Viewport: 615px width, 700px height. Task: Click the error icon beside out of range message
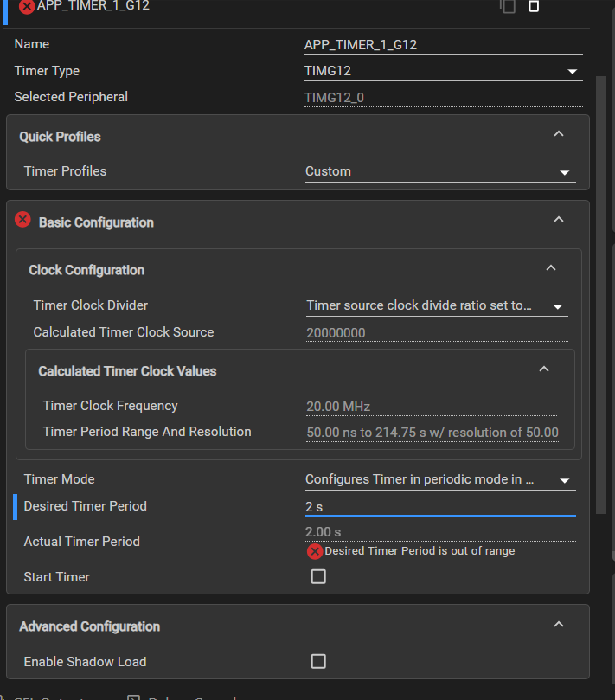[x=315, y=552]
